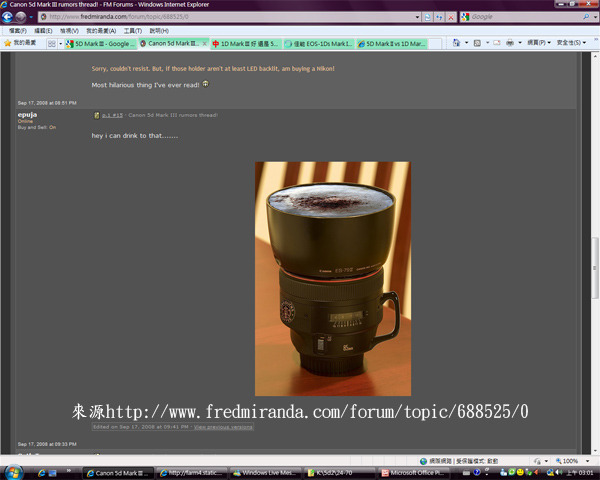Expand the Home button dropdown
Screen dimensions: 600x480
(x=466, y=43)
